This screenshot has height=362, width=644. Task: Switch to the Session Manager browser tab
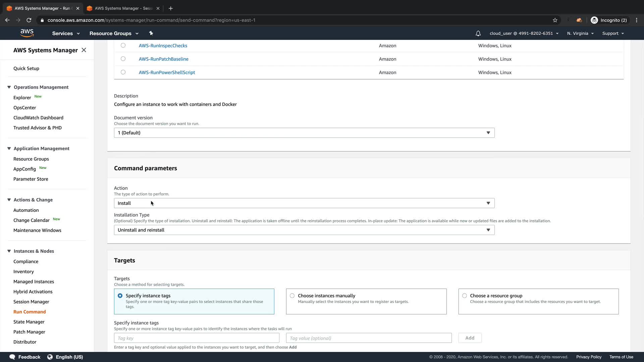pyautogui.click(x=123, y=8)
